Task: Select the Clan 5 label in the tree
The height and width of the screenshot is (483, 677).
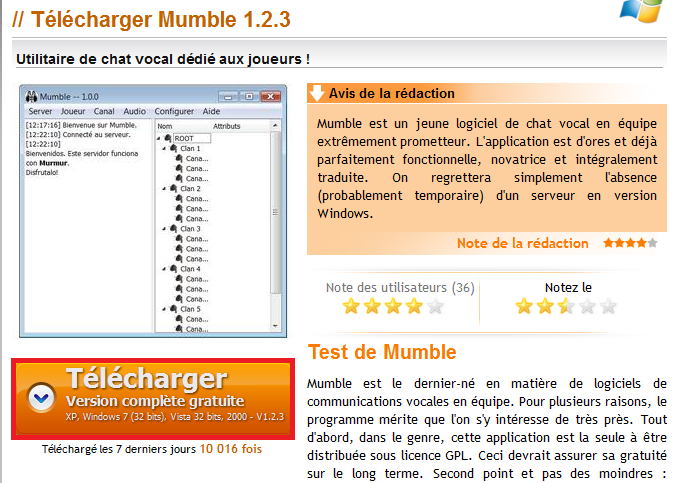Action: point(190,309)
